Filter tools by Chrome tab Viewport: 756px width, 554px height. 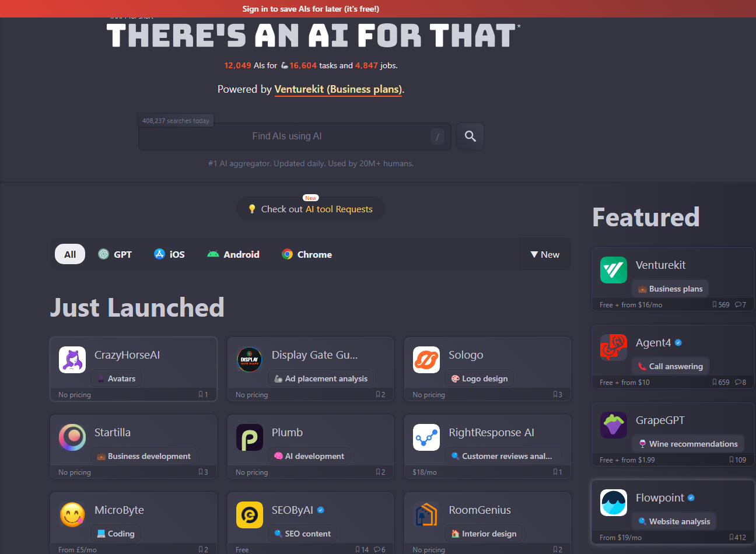click(x=307, y=254)
